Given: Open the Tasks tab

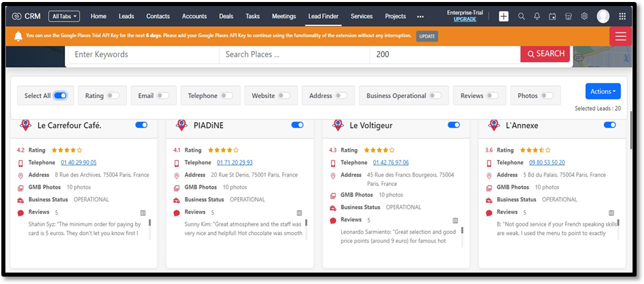Looking at the screenshot, I should point(252,16).
